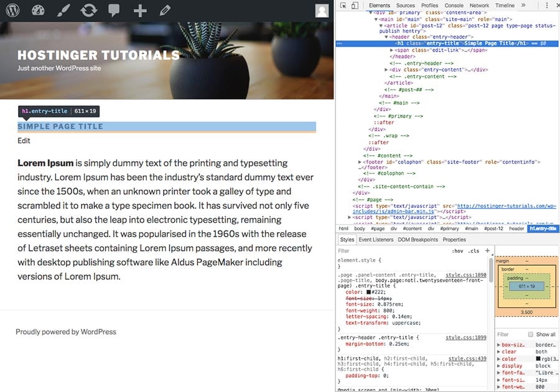Expand the color property in Computed pane
This screenshot has width=560, height=392.
[498, 359]
